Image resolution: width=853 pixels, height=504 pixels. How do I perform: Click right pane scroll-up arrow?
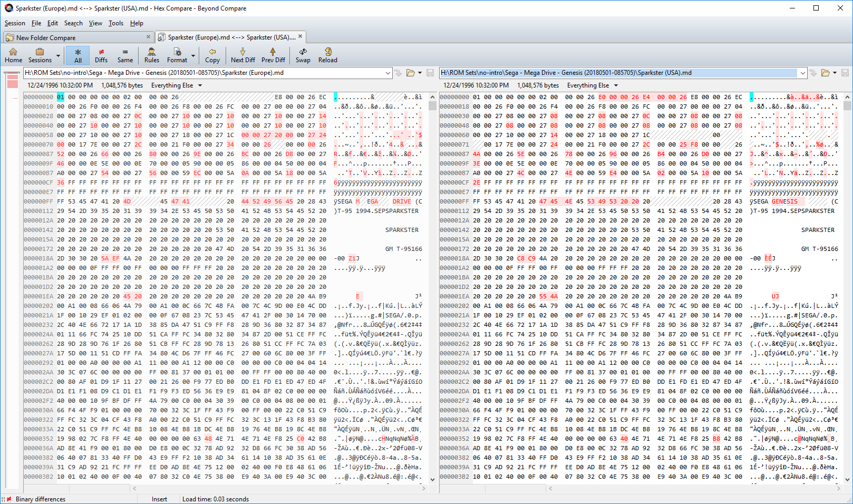click(x=848, y=97)
